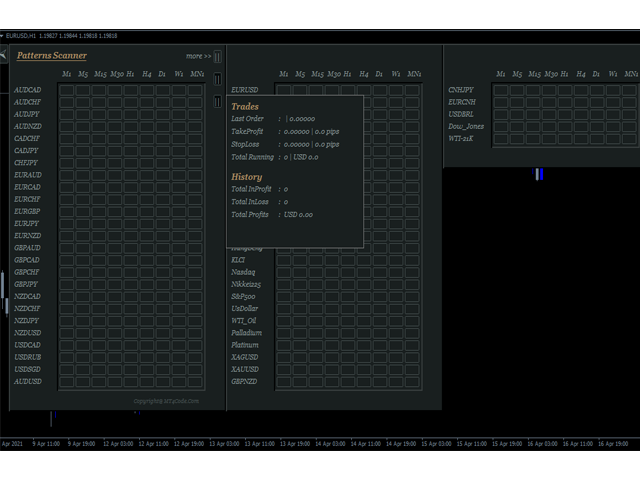Select the XAGUSD symbol label
This screenshot has height=480, width=640.
[x=244, y=357]
